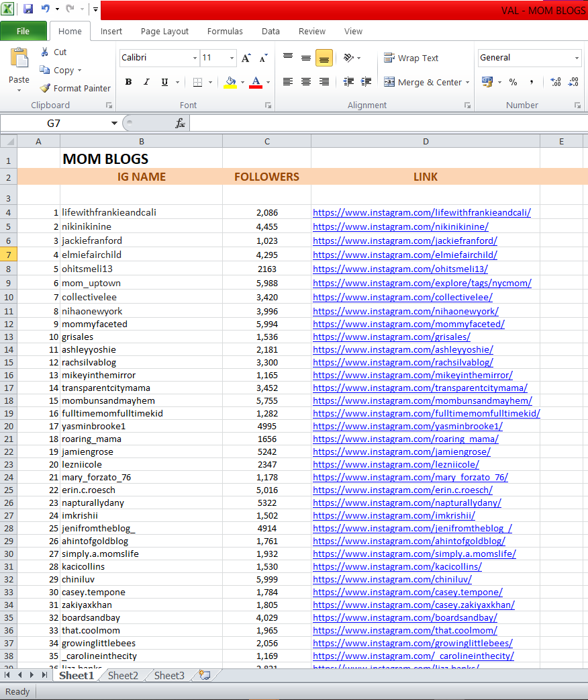Toggle Underline formatting
588x700 pixels.
(x=164, y=82)
